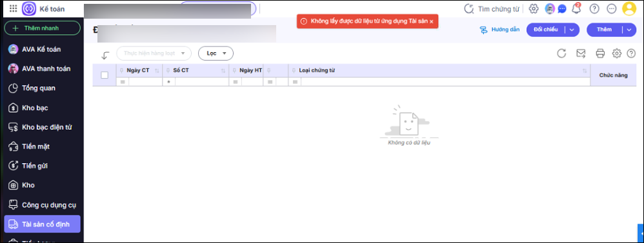
Task: Click the Thêm nhanh button
Action: pos(43,28)
